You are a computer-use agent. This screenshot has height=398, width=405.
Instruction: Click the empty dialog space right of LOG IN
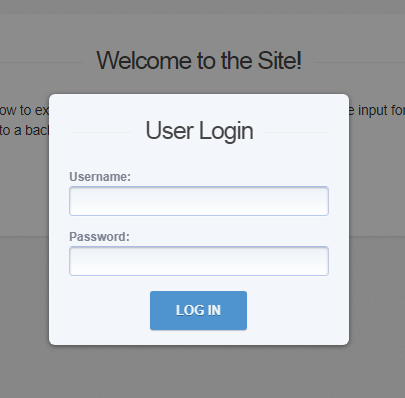pos(298,310)
